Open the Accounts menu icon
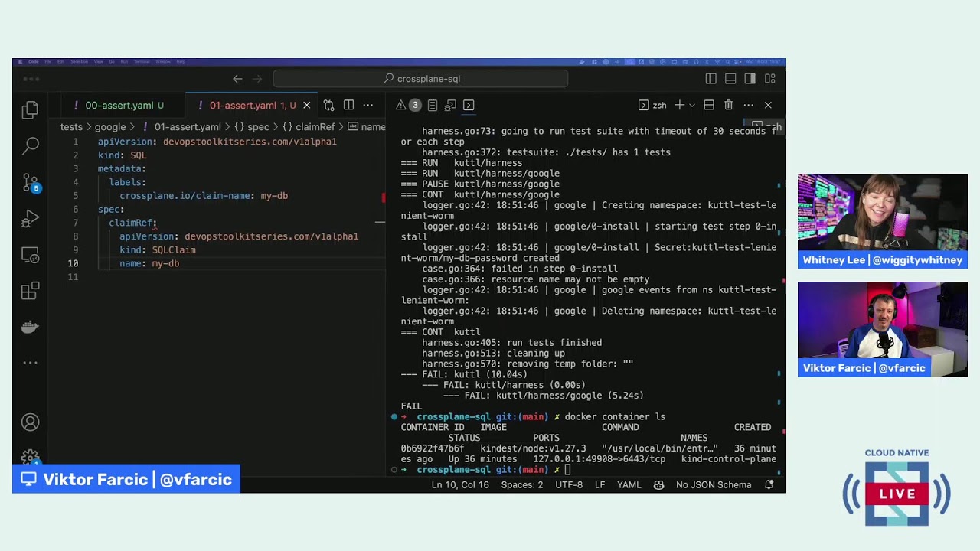Viewport: 980px width, 551px height. [x=30, y=422]
